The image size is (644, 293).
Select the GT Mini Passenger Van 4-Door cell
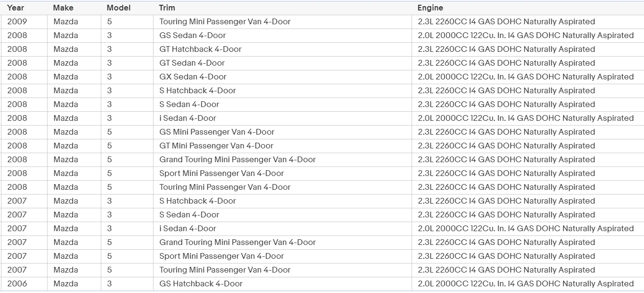pyautogui.click(x=216, y=146)
